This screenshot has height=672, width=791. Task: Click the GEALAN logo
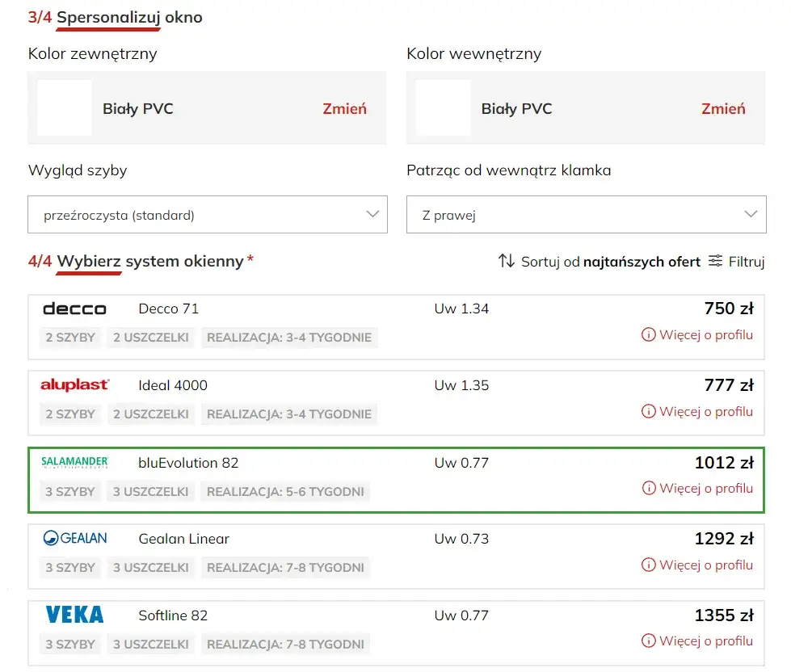pos(74,539)
